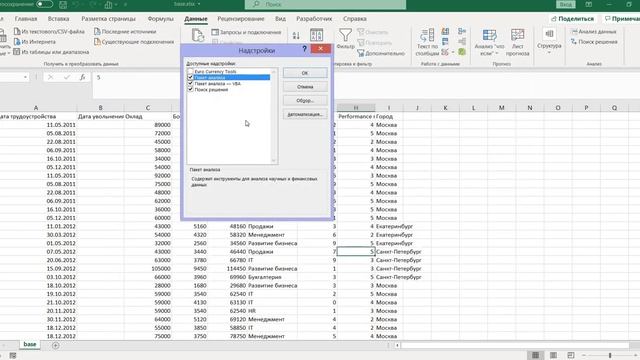
Task: Open the 'Справка' tab
Action: tap(355, 19)
